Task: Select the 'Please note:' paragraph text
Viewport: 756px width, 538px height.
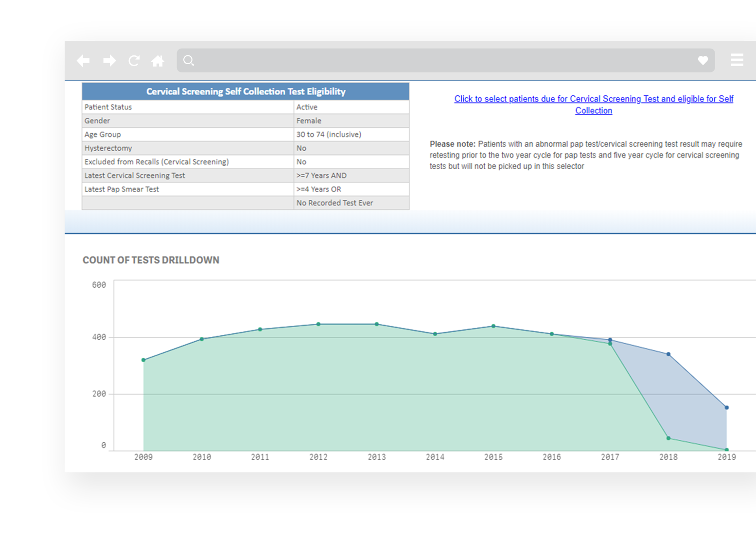Action: [x=586, y=155]
